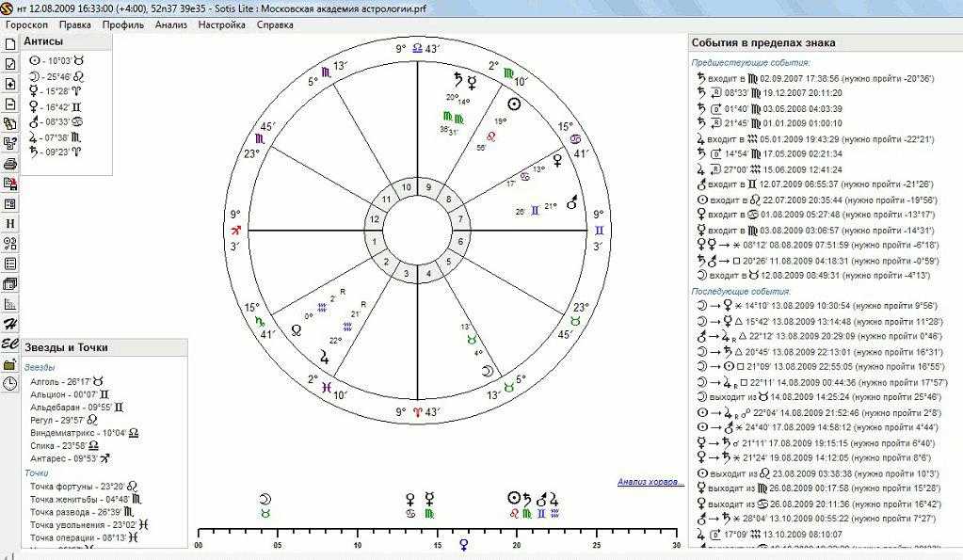The image size is (963, 560).
Task: Click the document with minus sign icon
Action: pos(9,104)
